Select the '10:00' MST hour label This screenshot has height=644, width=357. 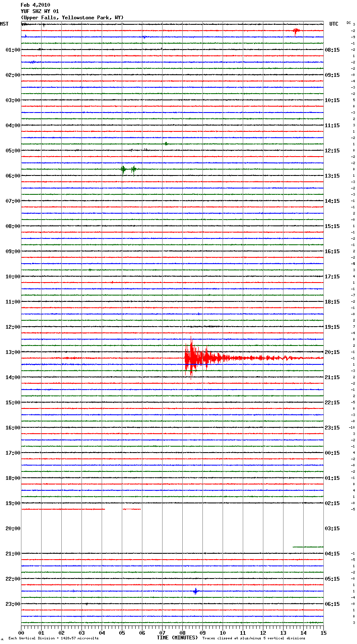point(13,277)
